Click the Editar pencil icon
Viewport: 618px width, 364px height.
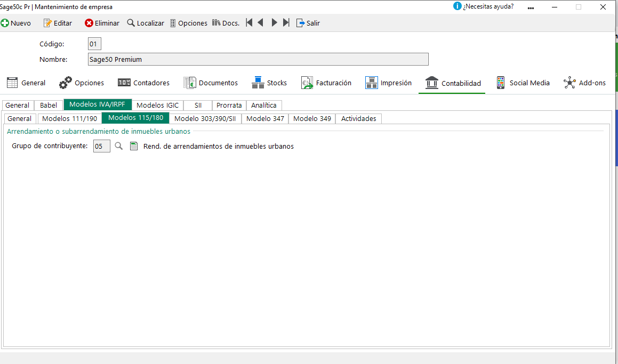[x=47, y=23]
